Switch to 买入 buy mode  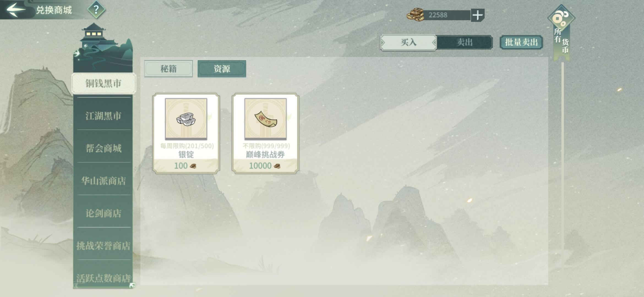tap(408, 42)
